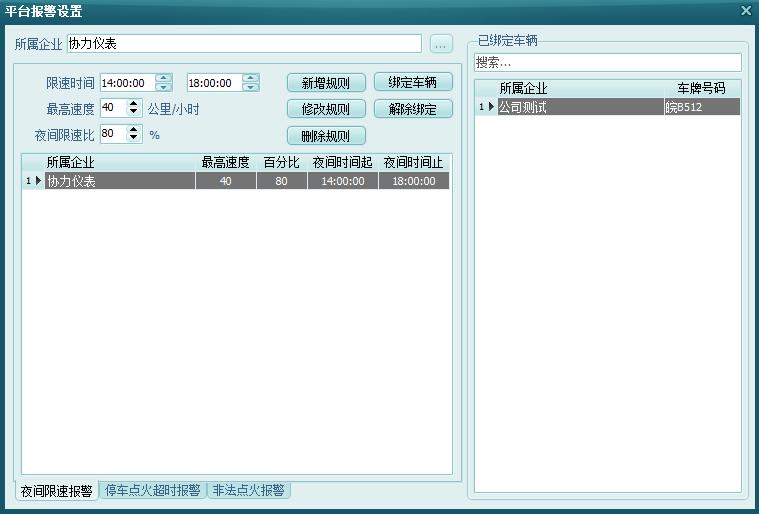Close the 平台报警设置 dialog

click(745, 11)
